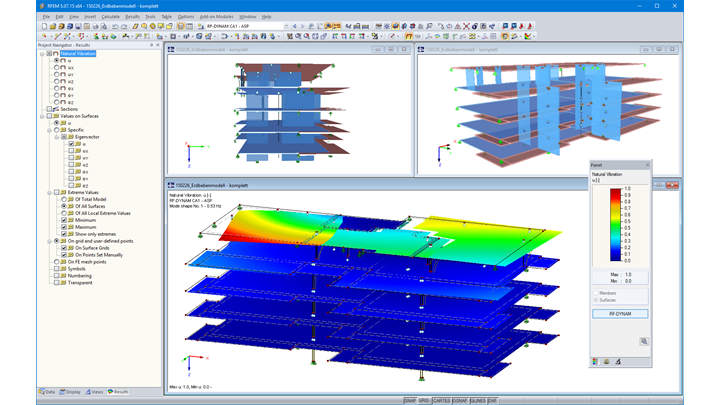
Task: Open the Calculate menu
Action: (x=110, y=17)
